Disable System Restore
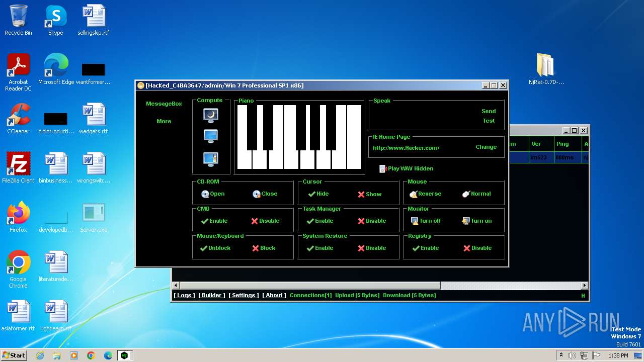This screenshot has height=362, width=644. (x=372, y=248)
